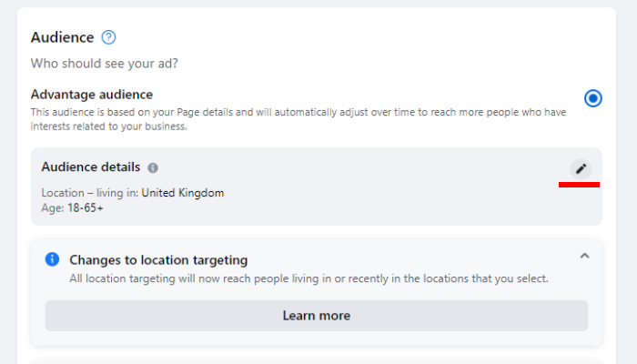Image resolution: width=637 pixels, height=364 pixels.
Task: Click the Audience help question mark icon
Action: tap(109, 37)
